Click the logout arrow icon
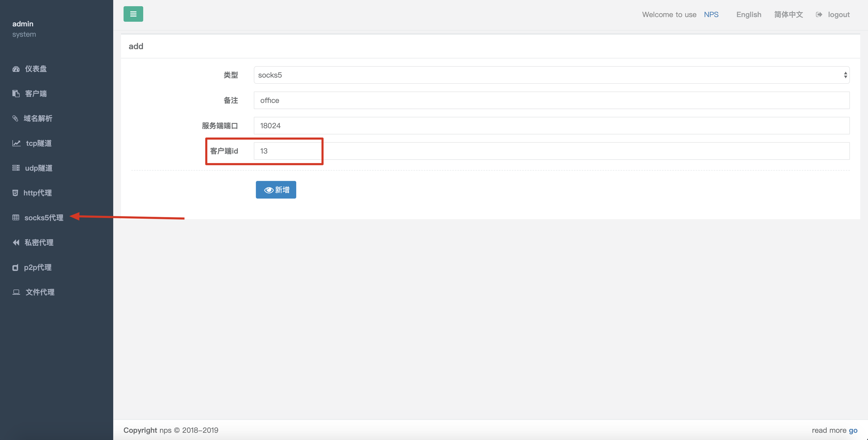Viewport: 868px width, 440px height. [x=819, y=14]
